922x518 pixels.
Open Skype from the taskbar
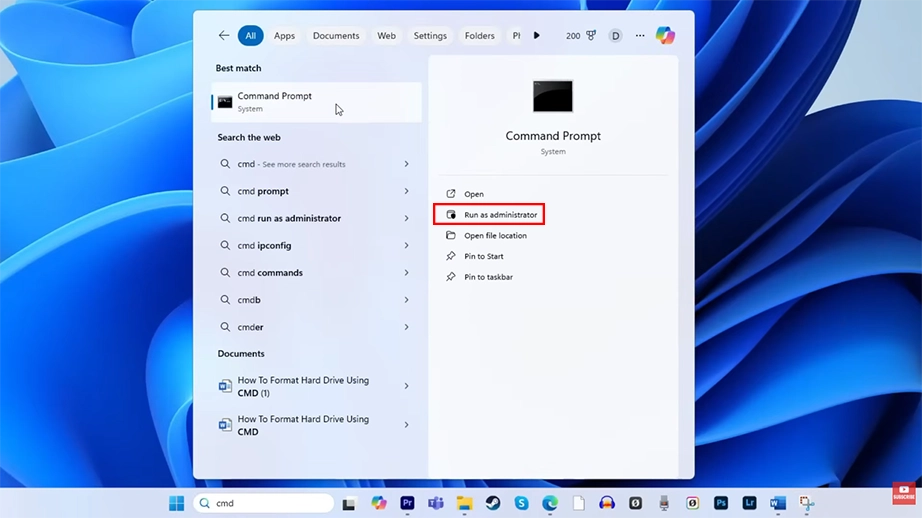[x=522, y=503]
